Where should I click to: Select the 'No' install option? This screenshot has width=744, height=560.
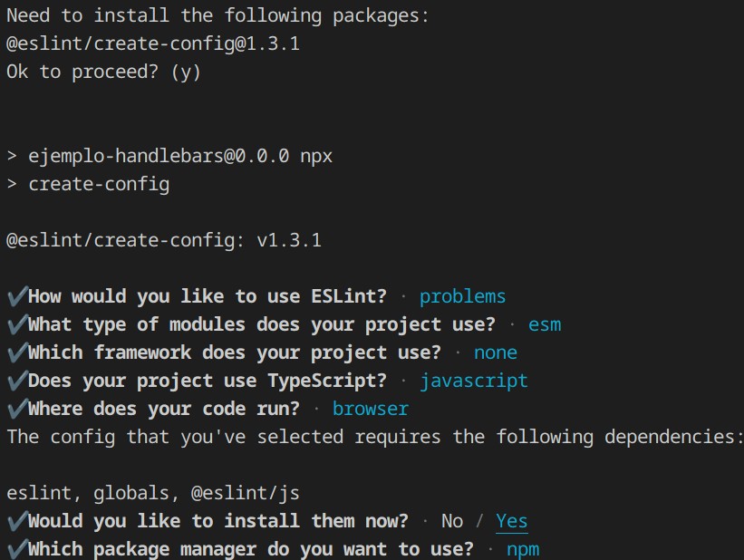point(452,521)
